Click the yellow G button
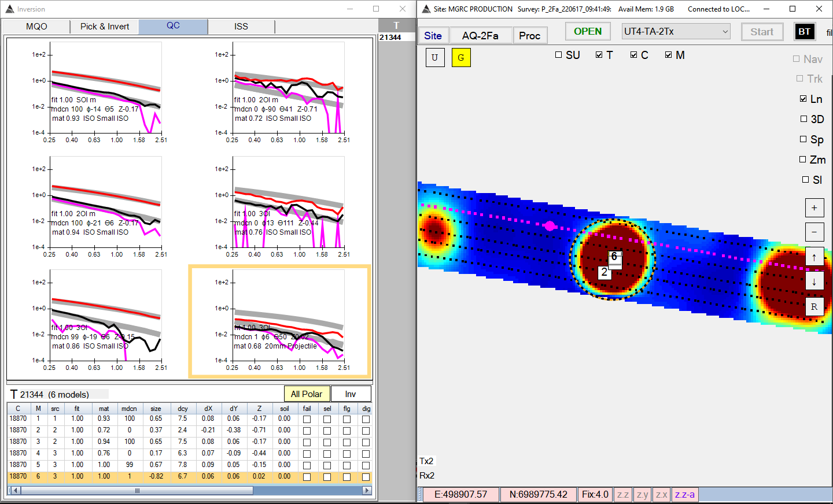The height and width of the screenshot is (504, 833). [x=461, y=57]
